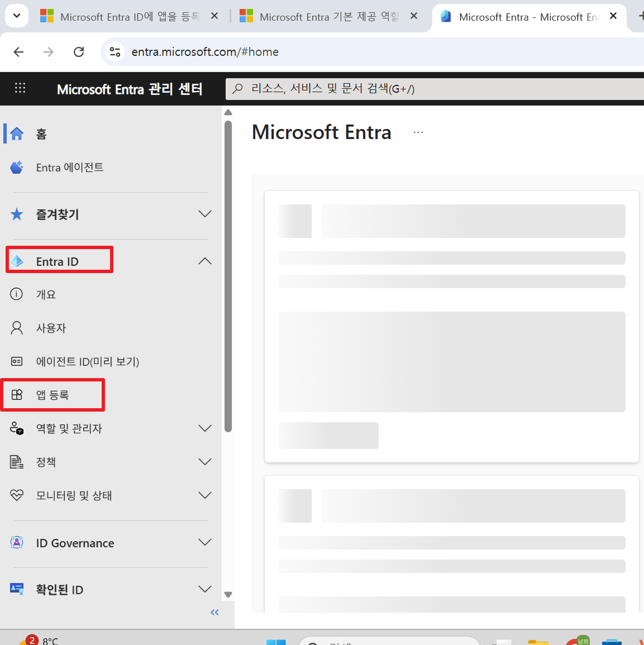Click the ID Governance icon

tap(16, 543)
